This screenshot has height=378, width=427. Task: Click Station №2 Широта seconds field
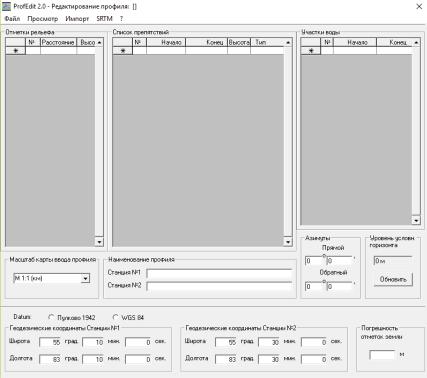314,342
